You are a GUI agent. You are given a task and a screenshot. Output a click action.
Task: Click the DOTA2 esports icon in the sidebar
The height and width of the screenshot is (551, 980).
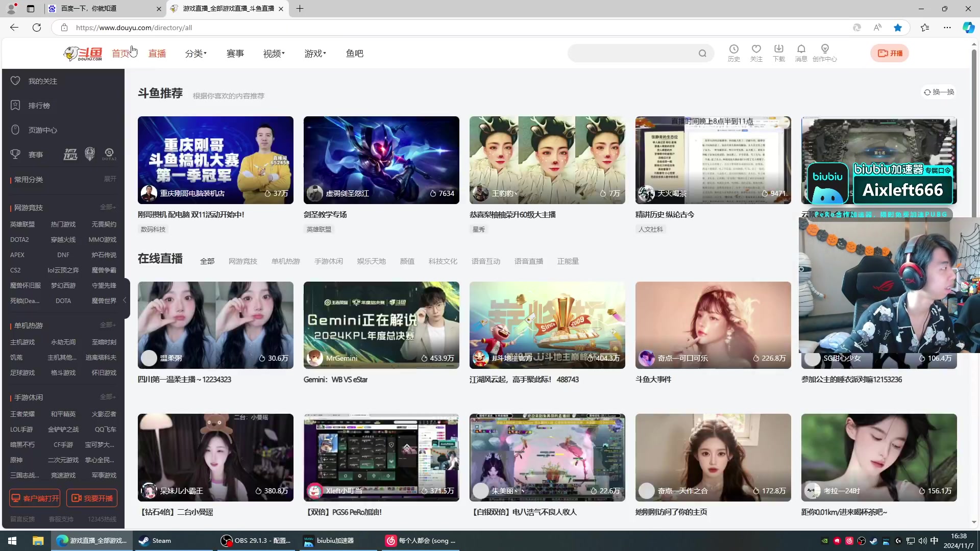[x=109, y=154]
